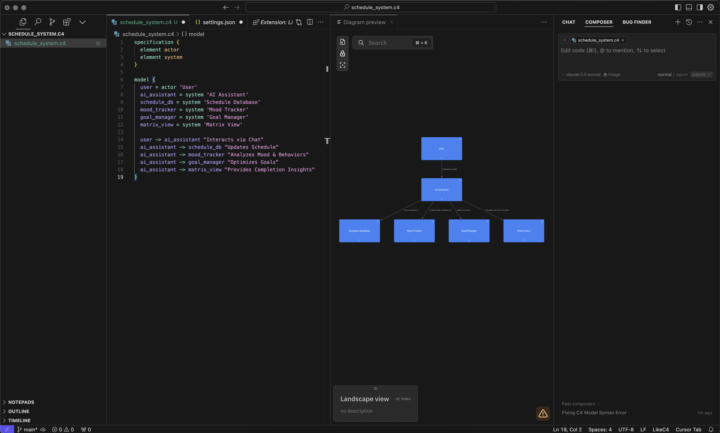Open the Source Control view

(52, 21)
